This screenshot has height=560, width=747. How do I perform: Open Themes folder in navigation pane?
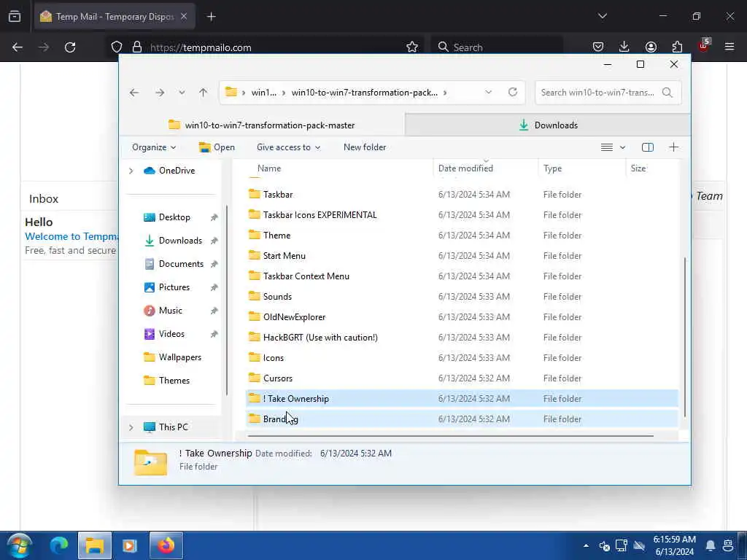click(x=167, y=381)
